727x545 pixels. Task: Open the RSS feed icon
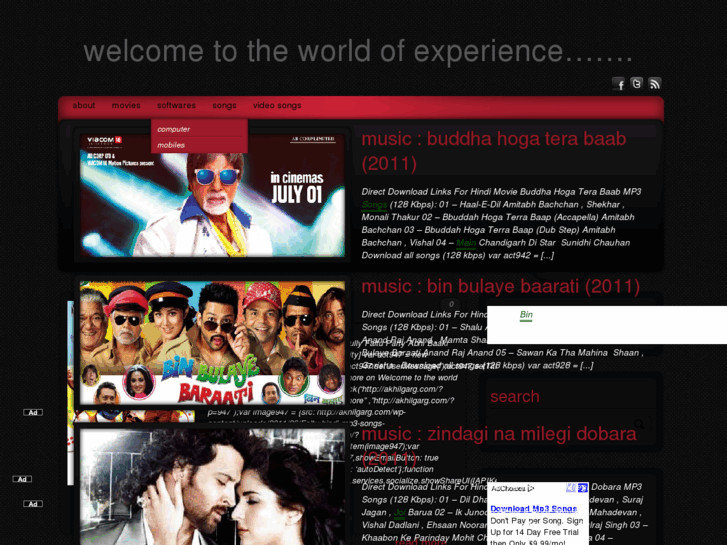pos(655,83)
